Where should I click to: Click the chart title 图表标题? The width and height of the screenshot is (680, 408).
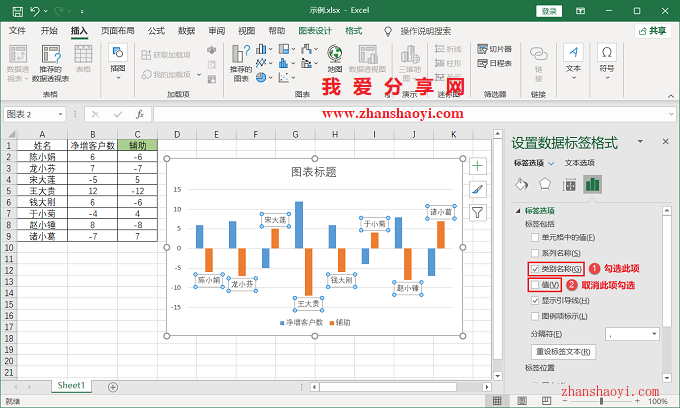coord(314,172)
